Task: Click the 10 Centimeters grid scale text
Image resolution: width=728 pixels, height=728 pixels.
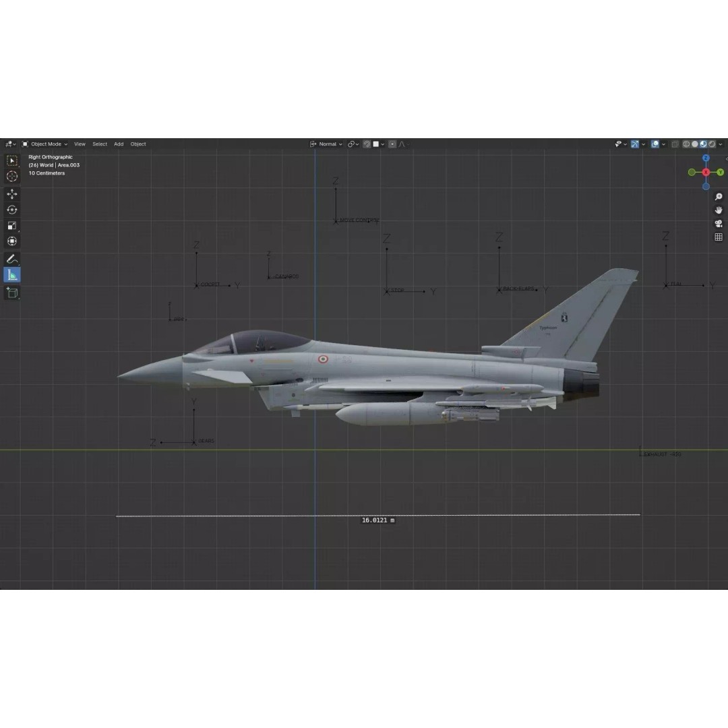Action: 47,173
